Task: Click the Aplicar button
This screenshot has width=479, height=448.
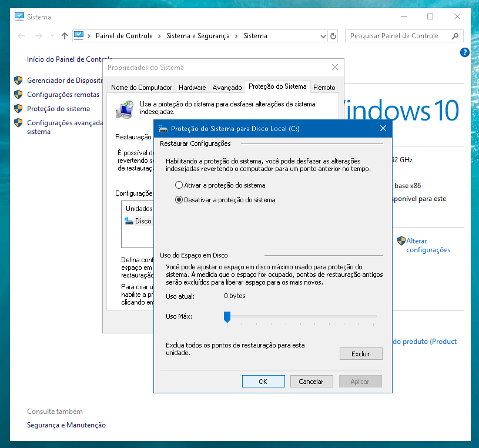Action: tap(360, 382)
